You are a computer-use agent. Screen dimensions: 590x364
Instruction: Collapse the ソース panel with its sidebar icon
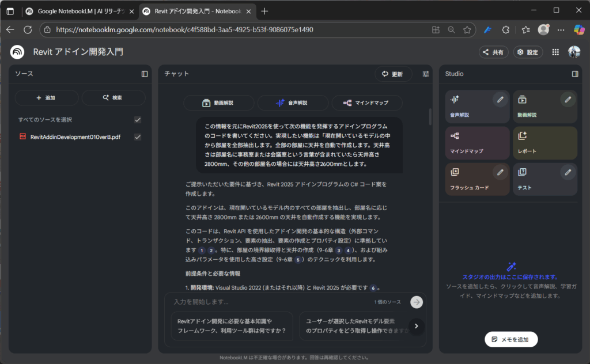145,74
